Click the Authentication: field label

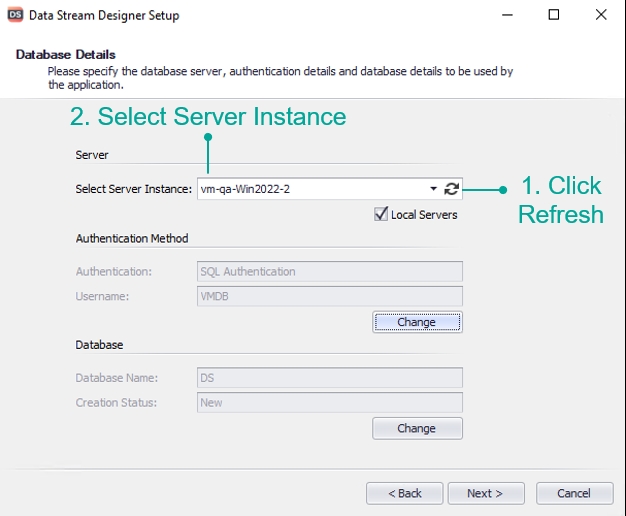(x=114, y=272)
